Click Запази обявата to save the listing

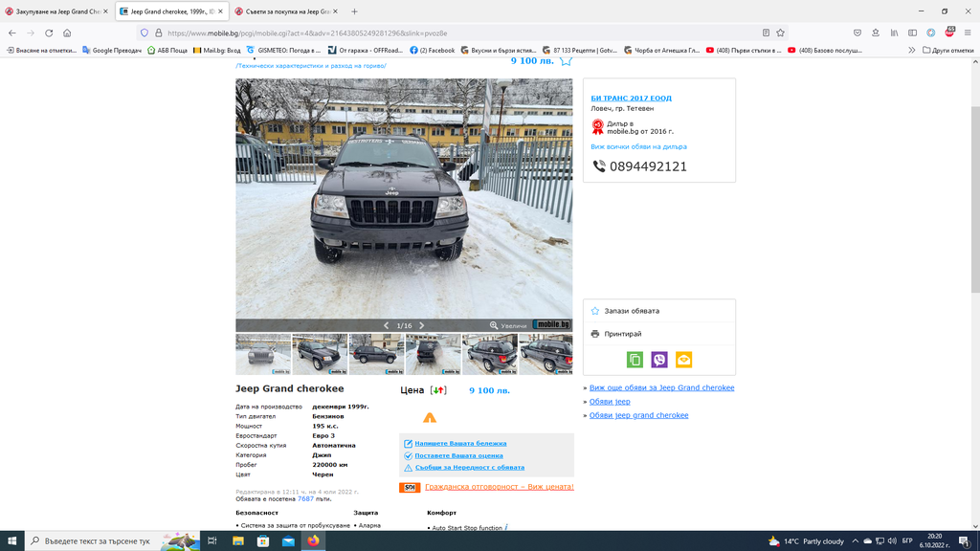[632, 311]
